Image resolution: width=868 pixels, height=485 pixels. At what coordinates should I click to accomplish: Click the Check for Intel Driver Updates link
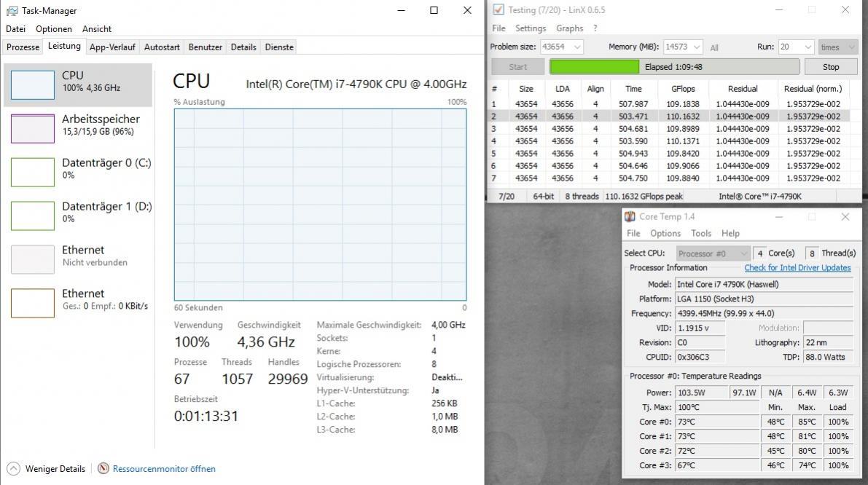click(x=797, y=268)
